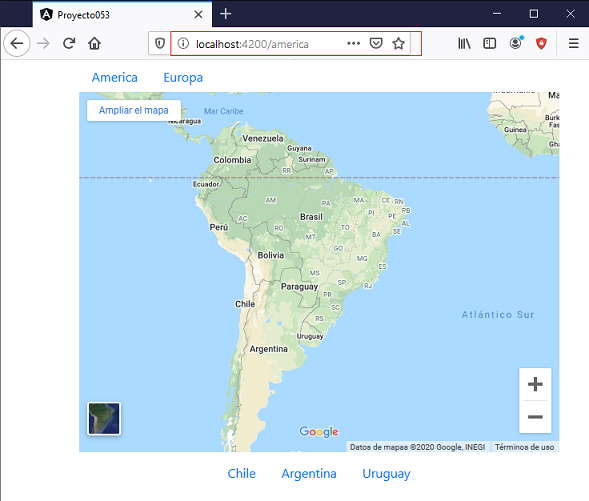Click the Venezuela label on map
Screen dimensions: 589x501
263,139
